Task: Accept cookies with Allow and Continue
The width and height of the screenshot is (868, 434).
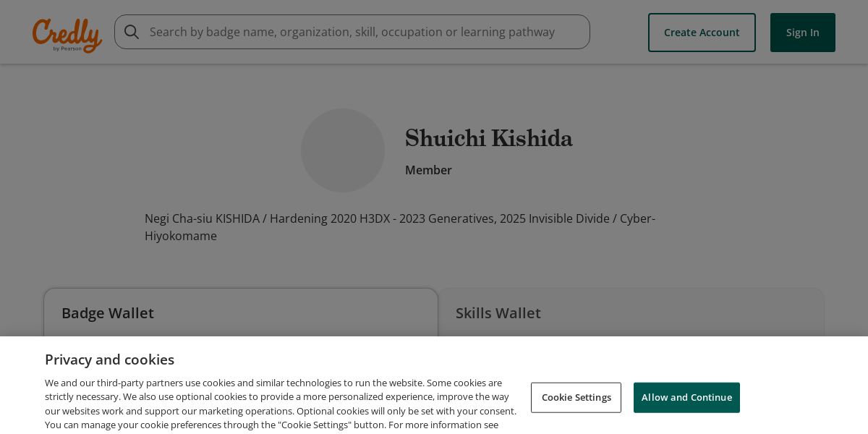Action: [686, 397]
